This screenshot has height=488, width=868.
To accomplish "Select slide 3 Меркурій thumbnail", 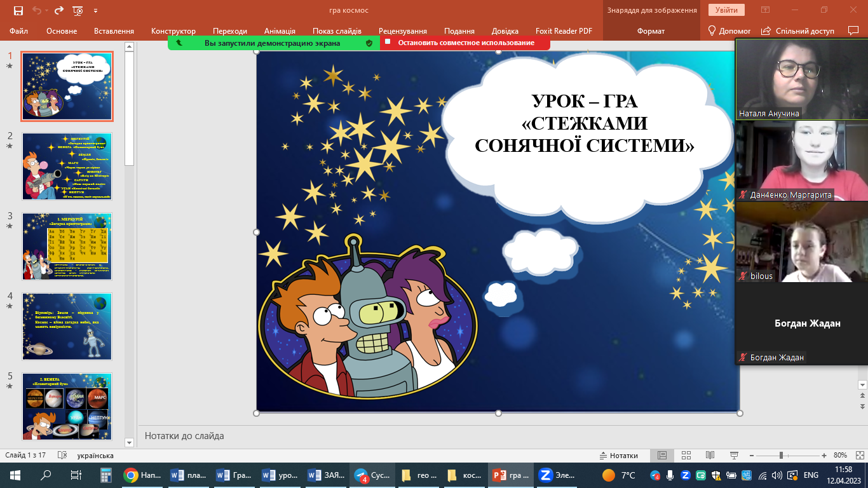I will click(x=67, y=247).
